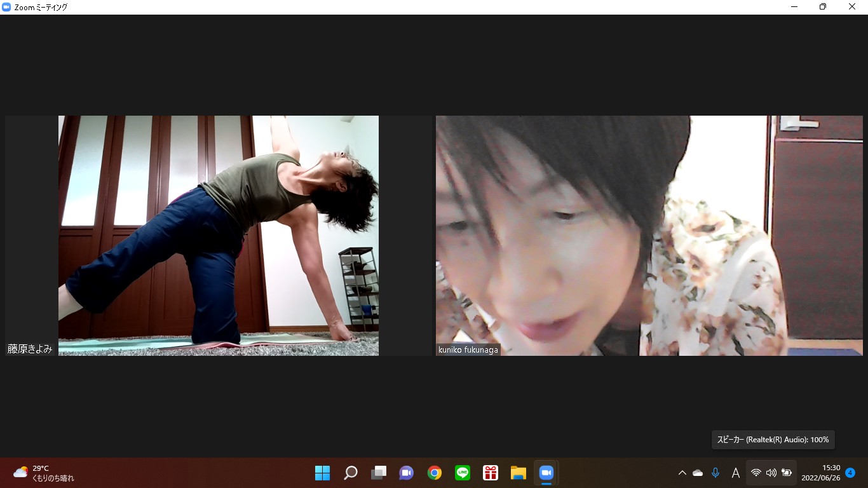Click the Zoom logo in the title bar

6,7
